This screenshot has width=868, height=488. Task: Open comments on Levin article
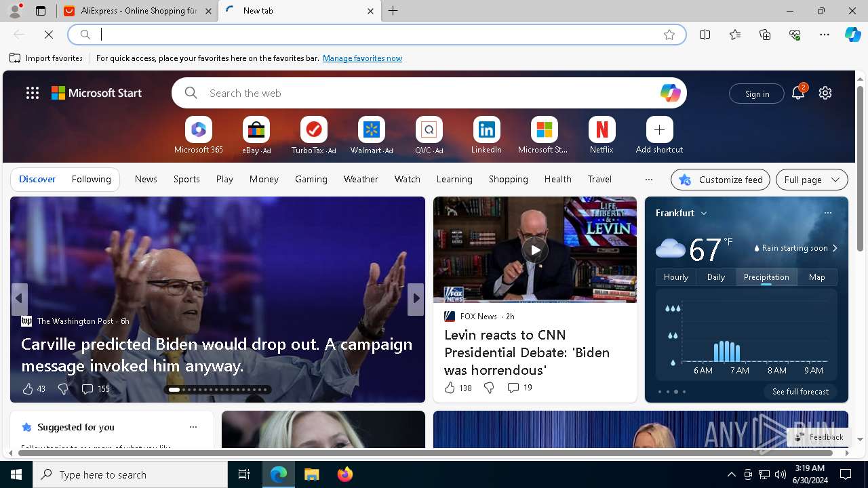519,388
